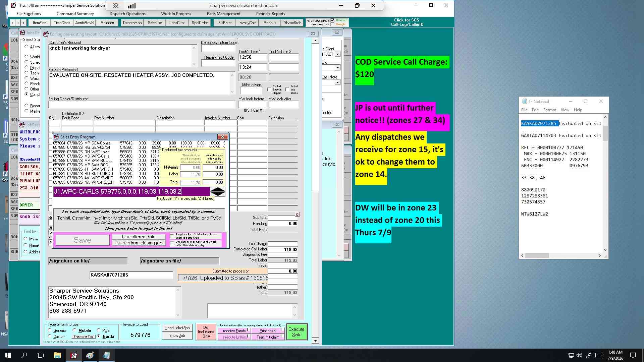Click the Use altered date button
The height and width of the screenshot is (362, 644).
(139, 237)
